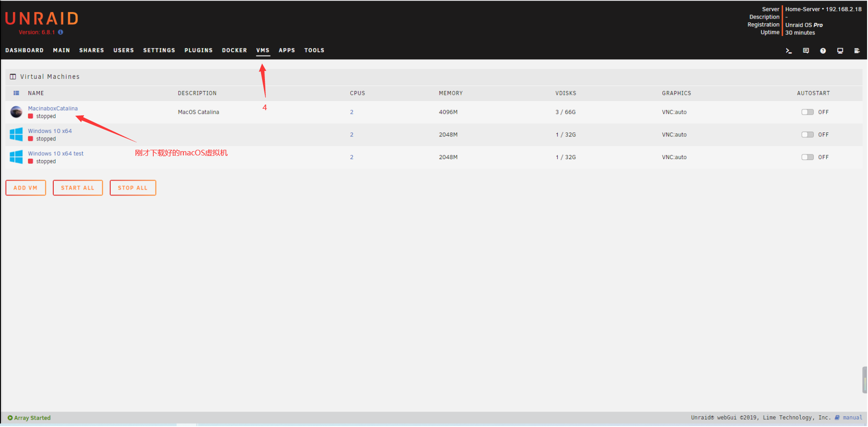868x427 pixels.
Task: Enable autostart for Windows 10 x64
Action: click(807, 134)
